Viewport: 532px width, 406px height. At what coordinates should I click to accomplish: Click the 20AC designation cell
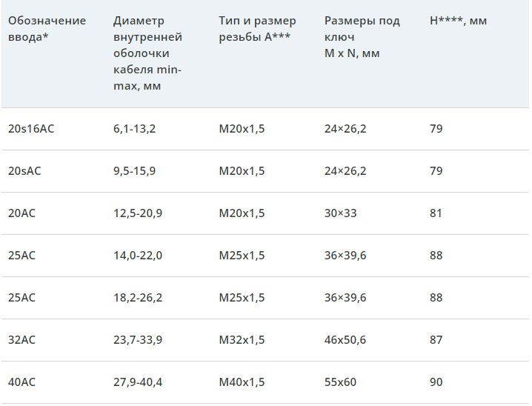pos(21,213)
